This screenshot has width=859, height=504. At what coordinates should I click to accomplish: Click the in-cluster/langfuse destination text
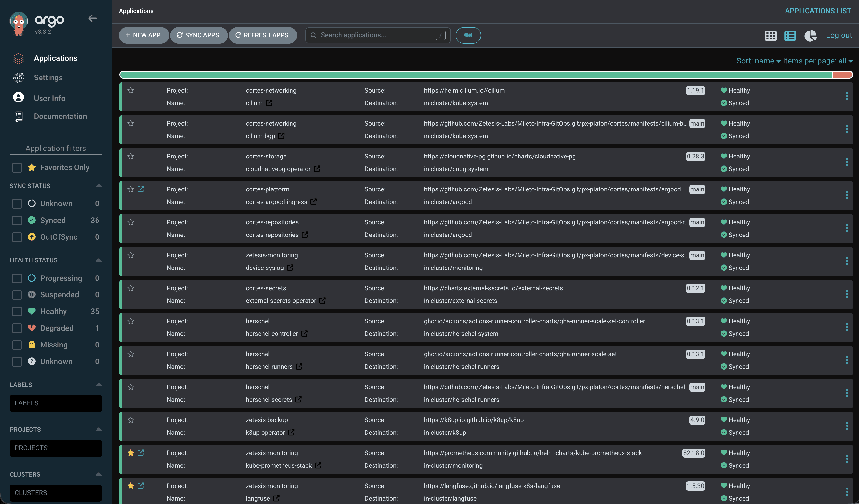point(450,498)
